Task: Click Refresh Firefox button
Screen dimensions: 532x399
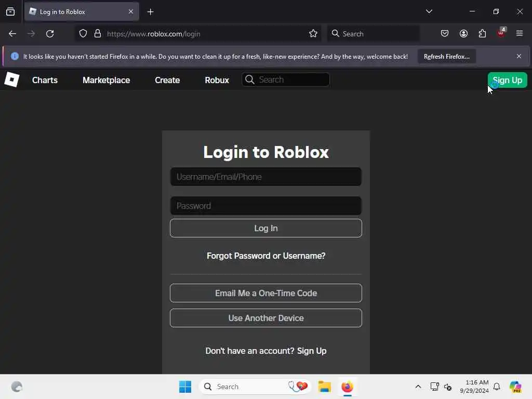Action: click(446, 57)
